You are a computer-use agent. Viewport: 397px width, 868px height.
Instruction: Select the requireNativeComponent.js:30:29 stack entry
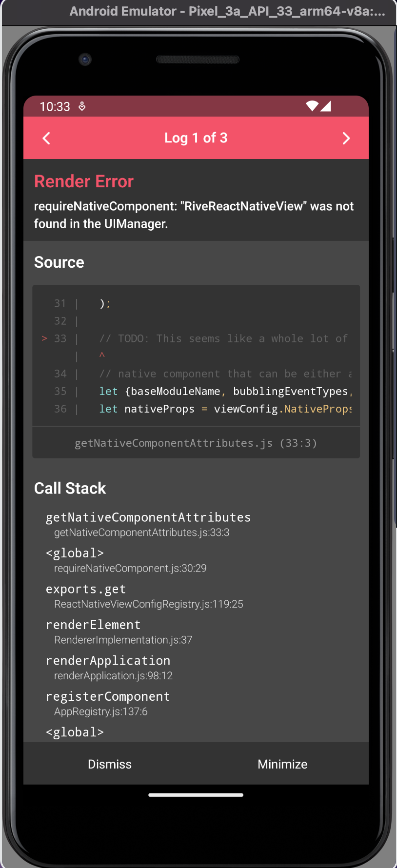(x=130, y=568)
